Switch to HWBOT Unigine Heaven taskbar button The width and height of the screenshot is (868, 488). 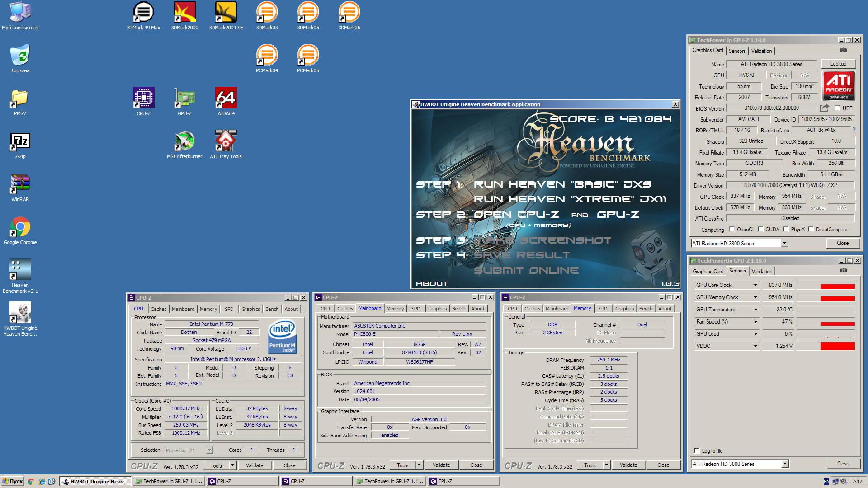tap(95, 481)
